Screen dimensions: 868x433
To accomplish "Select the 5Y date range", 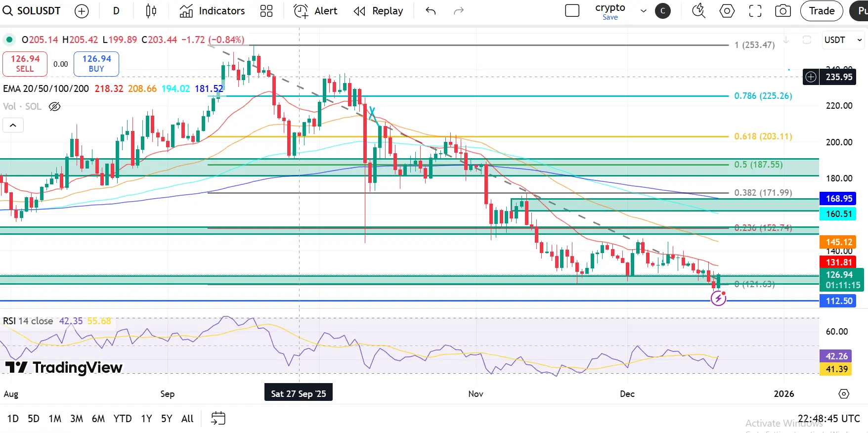I will tap(167, 419).
